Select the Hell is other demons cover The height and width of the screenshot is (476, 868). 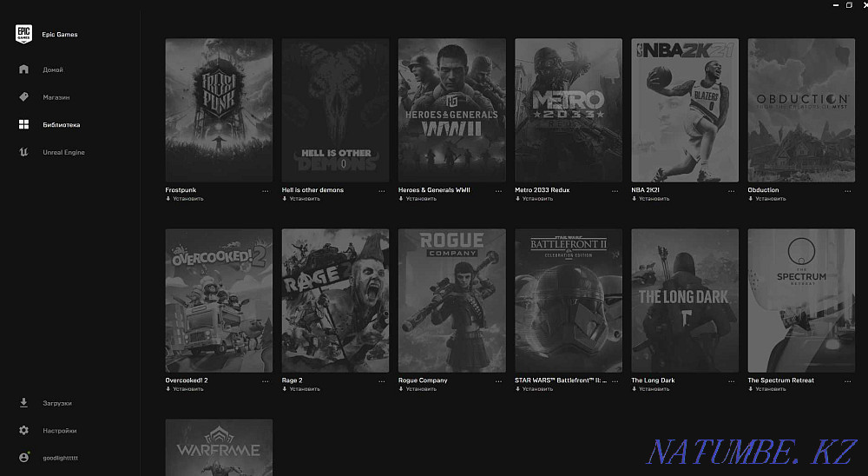click(x=335, y=110)
